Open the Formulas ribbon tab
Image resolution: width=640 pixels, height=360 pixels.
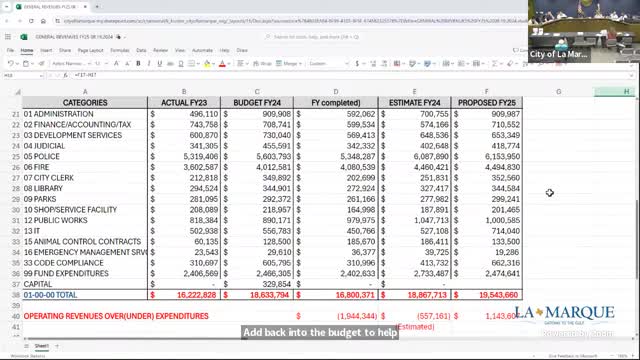[120, 50]
